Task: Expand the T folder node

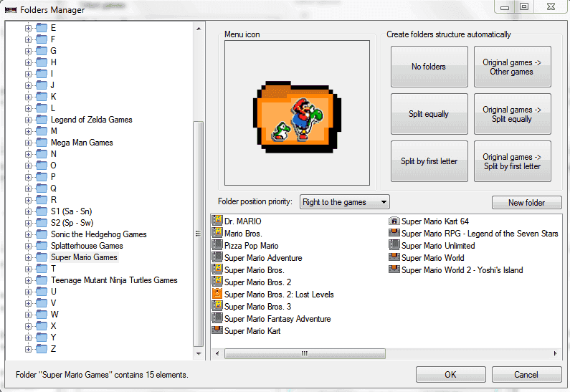Action: point(28,269)
